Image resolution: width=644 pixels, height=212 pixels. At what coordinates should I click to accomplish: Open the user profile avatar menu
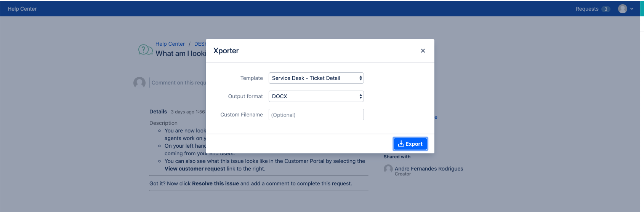(622, 9)
